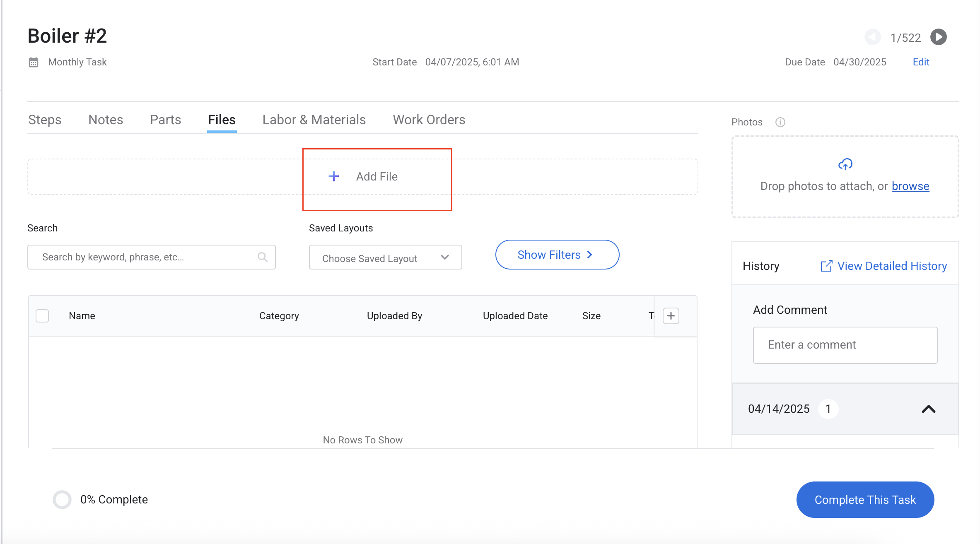The image size is (980, 544).
Task: Sort by Uploaded Date column header
Action: point(515,316)
